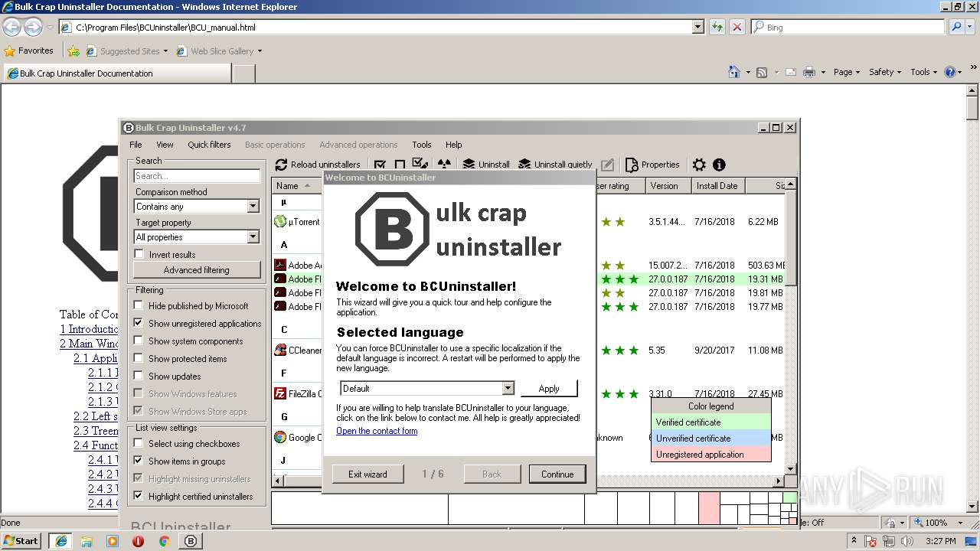Viewport: 980px width, 551px height.
Task: Click the IE Help question mark icon
Action: click(x=950, y=72)
